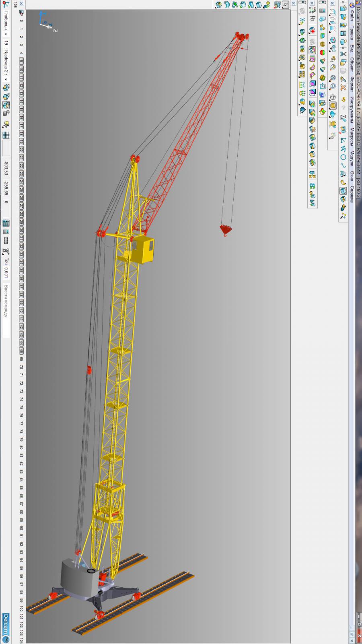This screenshot has height=644, width=362.
Task: Select the Arc circle tool
Action: pyautogui.click(x=343, y=157)
